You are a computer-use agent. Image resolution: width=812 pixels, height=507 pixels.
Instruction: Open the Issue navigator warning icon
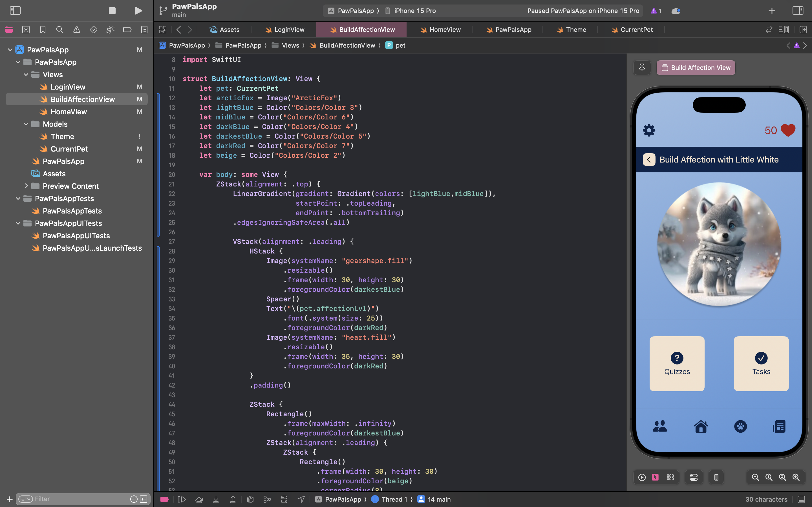click(x=76, y=30)
